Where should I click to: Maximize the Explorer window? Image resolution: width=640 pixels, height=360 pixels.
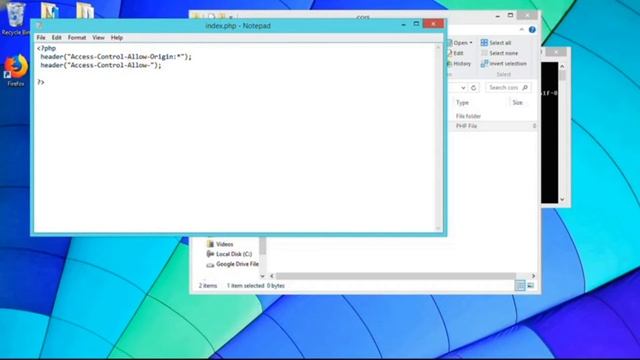coord(510,16)
